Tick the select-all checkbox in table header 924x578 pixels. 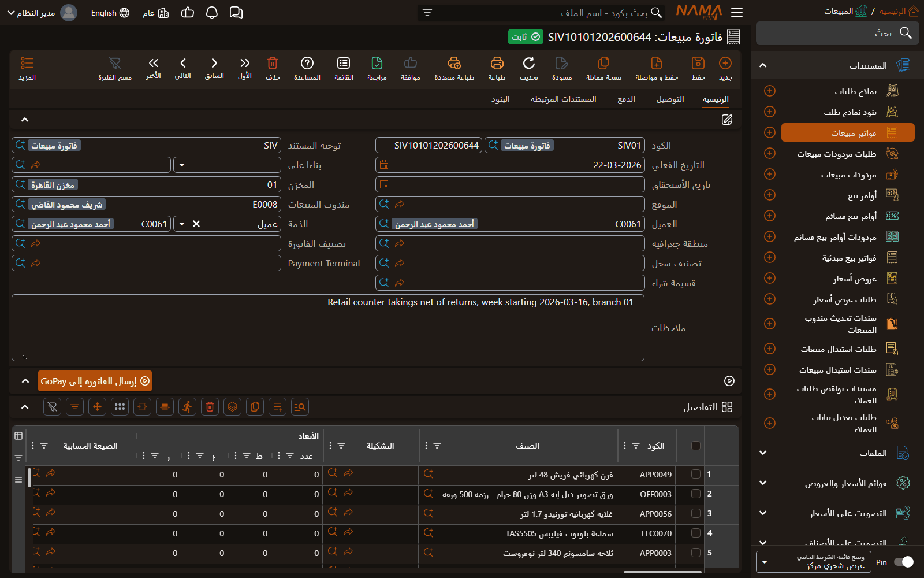[x=696, y=446]
